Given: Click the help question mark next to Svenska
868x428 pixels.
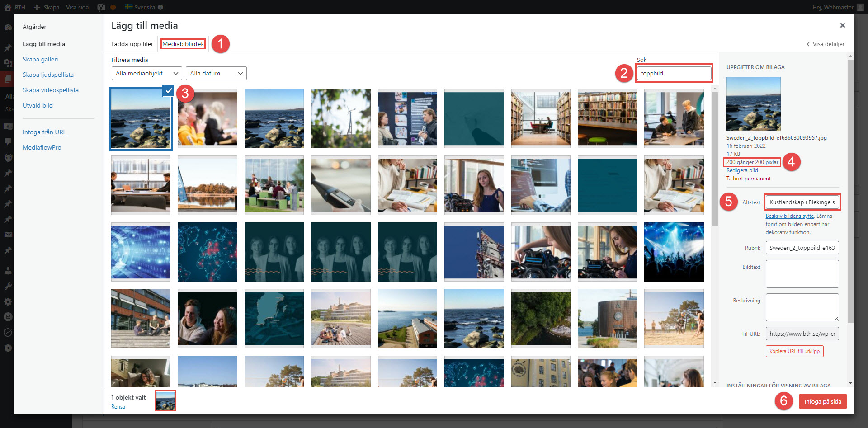Looking at the screenshot, I should [x=160, y=7].
